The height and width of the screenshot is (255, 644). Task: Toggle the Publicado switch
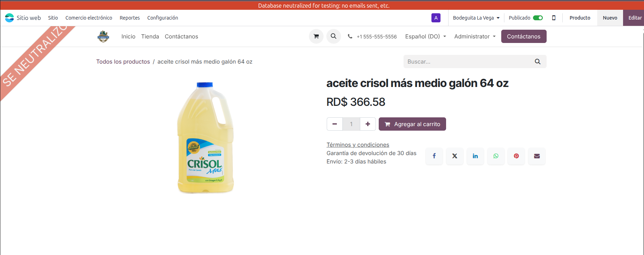click(538, 18)
